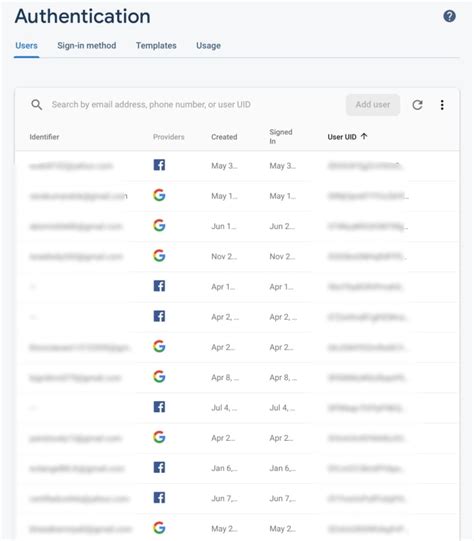
Task: Toggle the User UID sort arrow
Action: pyautogui.click(x=364, y=136)
